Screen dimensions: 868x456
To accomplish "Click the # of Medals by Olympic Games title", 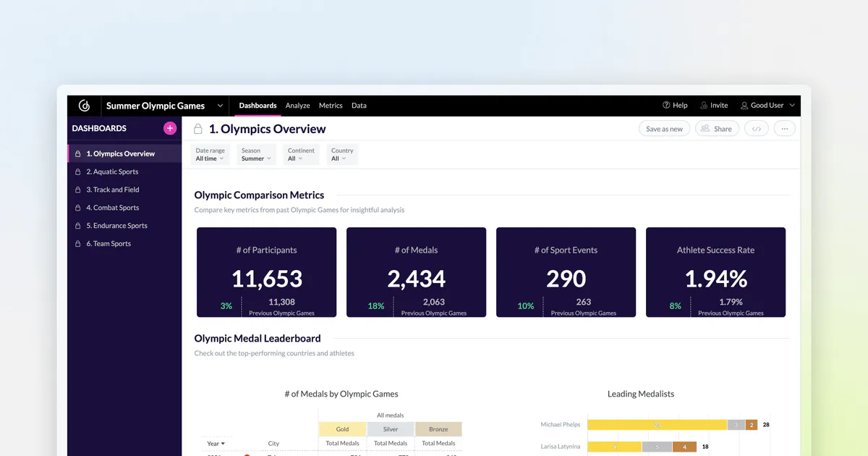I will point(341,394).
